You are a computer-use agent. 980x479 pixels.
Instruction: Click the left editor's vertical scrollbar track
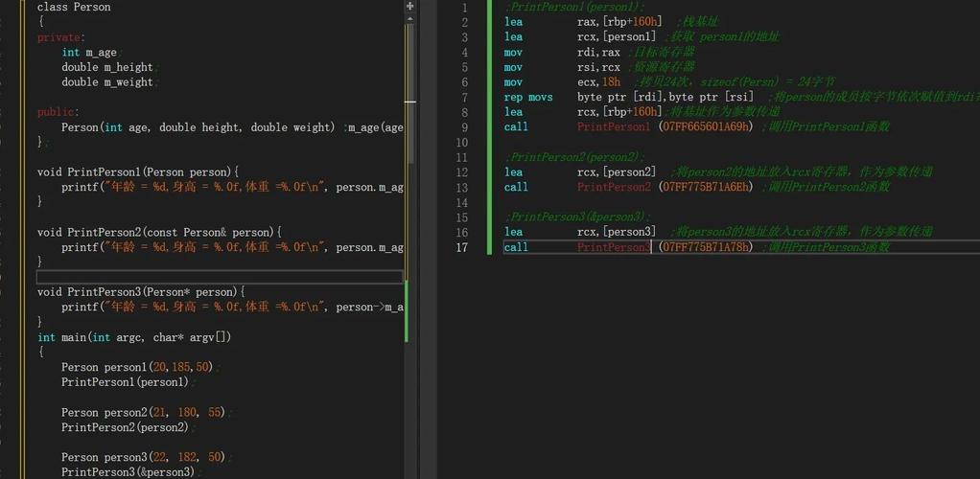[410, 239]
